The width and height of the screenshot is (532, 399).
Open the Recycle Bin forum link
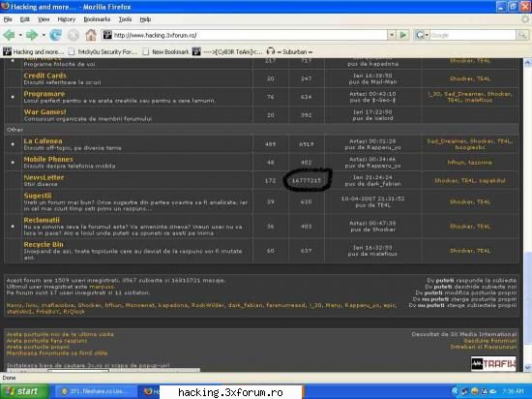click(44, 244)
